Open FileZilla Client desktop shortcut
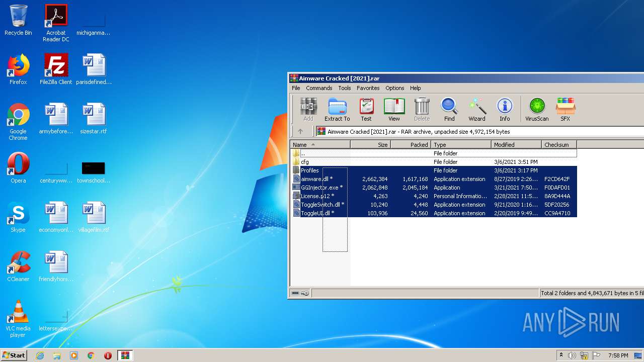644x362 pixels. [x=56, y=69]
